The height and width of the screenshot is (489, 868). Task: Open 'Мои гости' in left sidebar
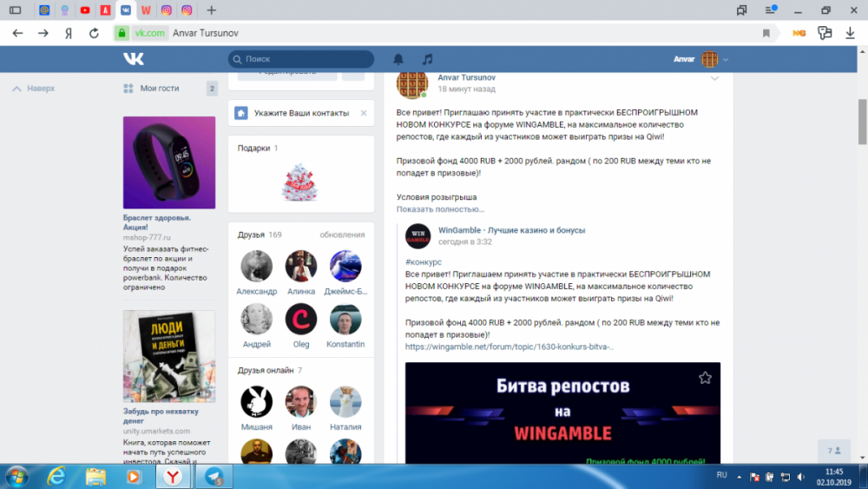point(159,89)
